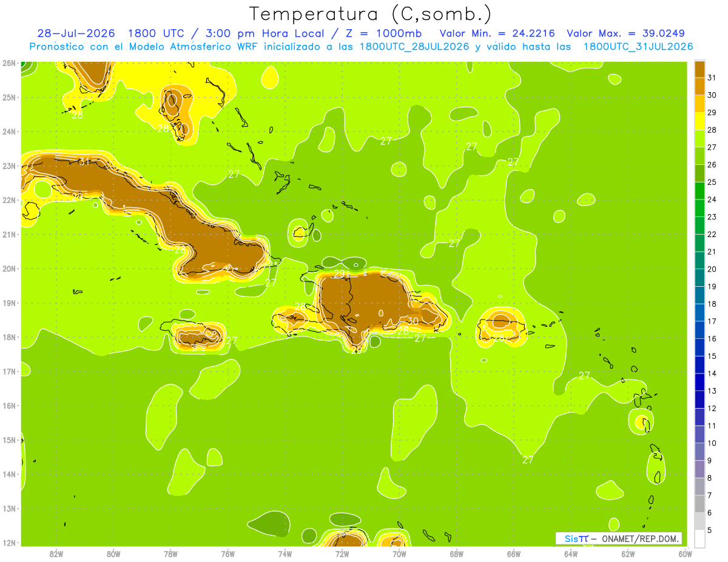Click the legend value 14
The width and height of the screenshot is (728, 562).
pyautogui.click(x=712, y=373)
